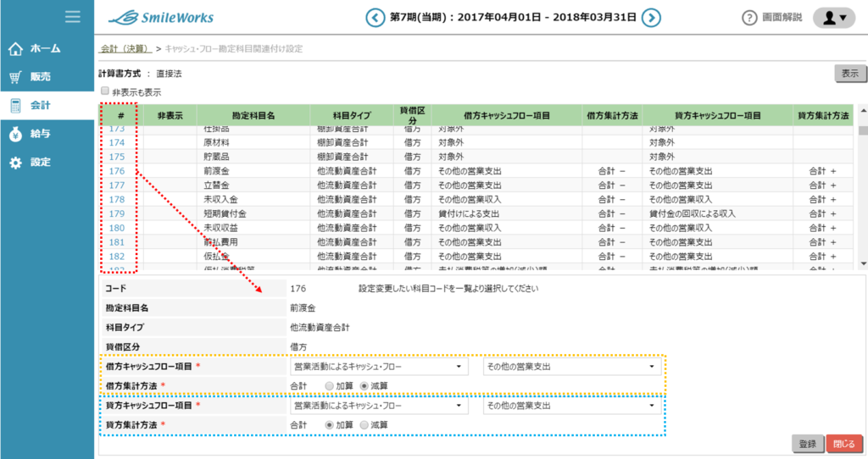868x459 pixels.
Task: Select account code 179 in list
Action: tap(117, 213)
